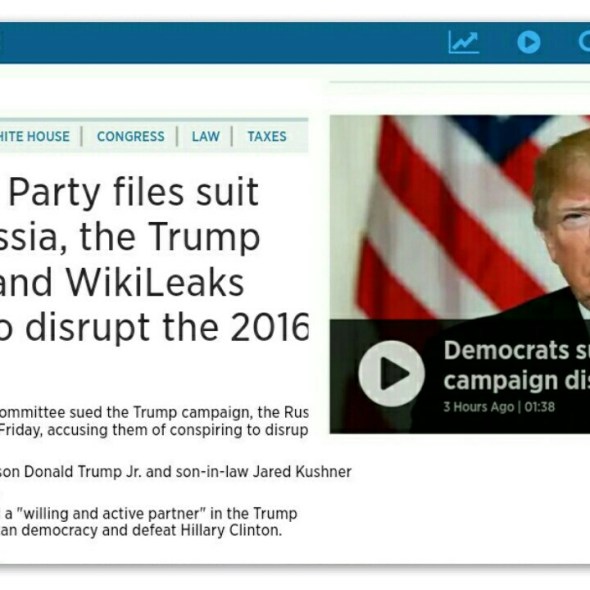Click the blue play icon in header
The width and height of the screenshot is (590, 590).
[x=529, y=42]
